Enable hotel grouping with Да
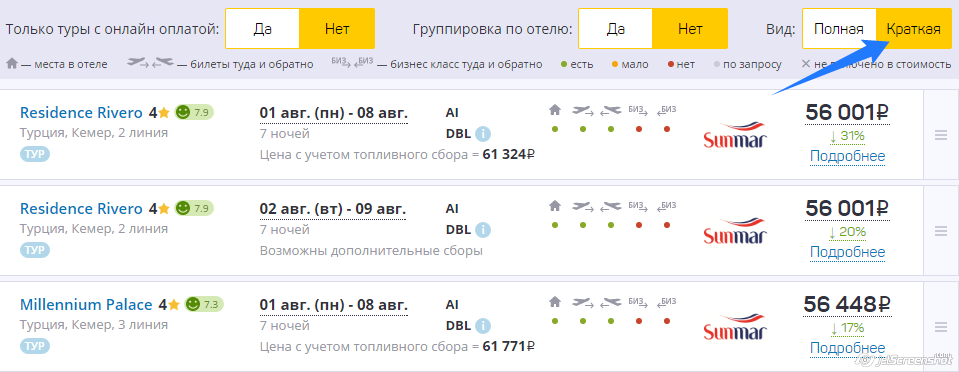The width and height of the screenshot is (959, 372). (x=615, y=29)
